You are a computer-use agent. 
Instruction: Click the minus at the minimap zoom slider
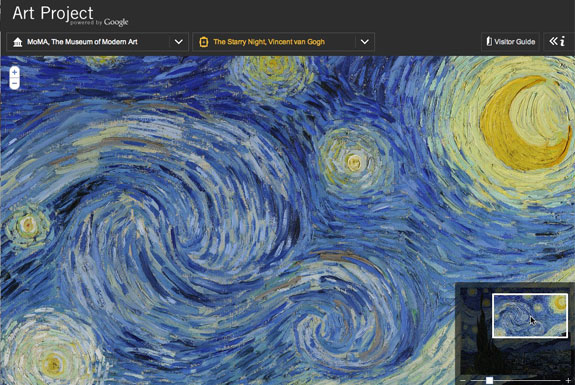click(463, 381)
